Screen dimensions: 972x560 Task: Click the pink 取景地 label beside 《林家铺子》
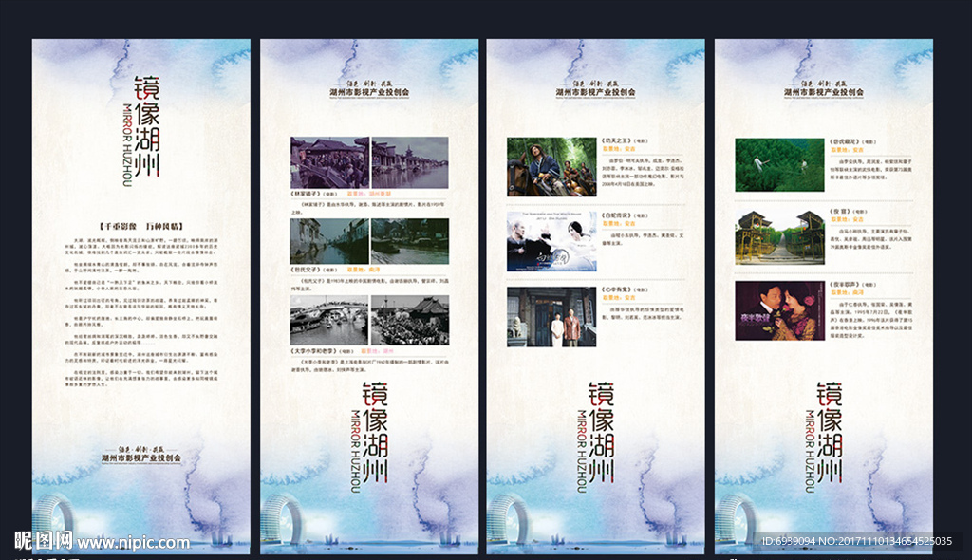tap(369, 195)
